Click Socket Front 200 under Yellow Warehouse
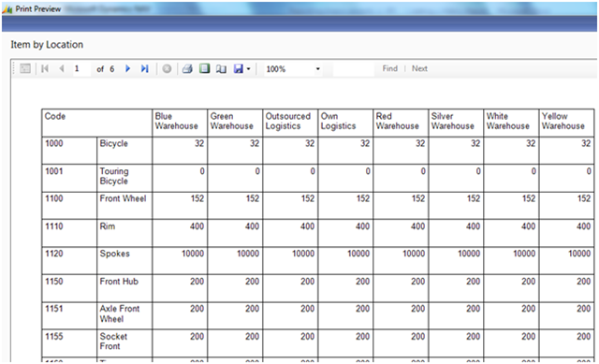Screen dimensions: 599x364 pyautogui.click(x=584, y=337)
